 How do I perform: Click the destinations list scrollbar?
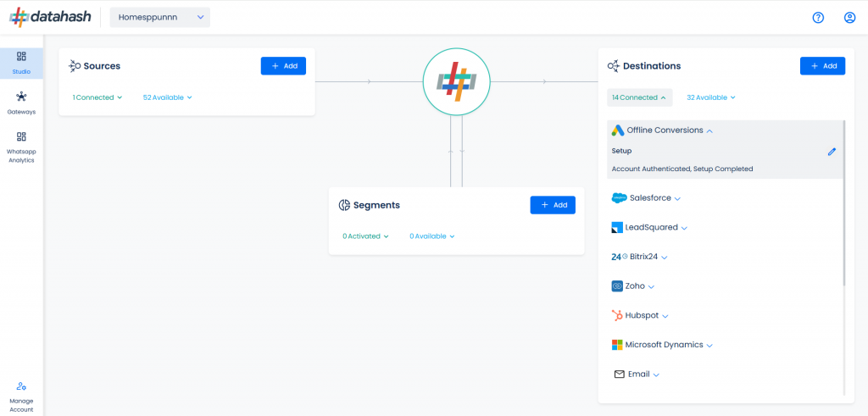click(844, 203)
